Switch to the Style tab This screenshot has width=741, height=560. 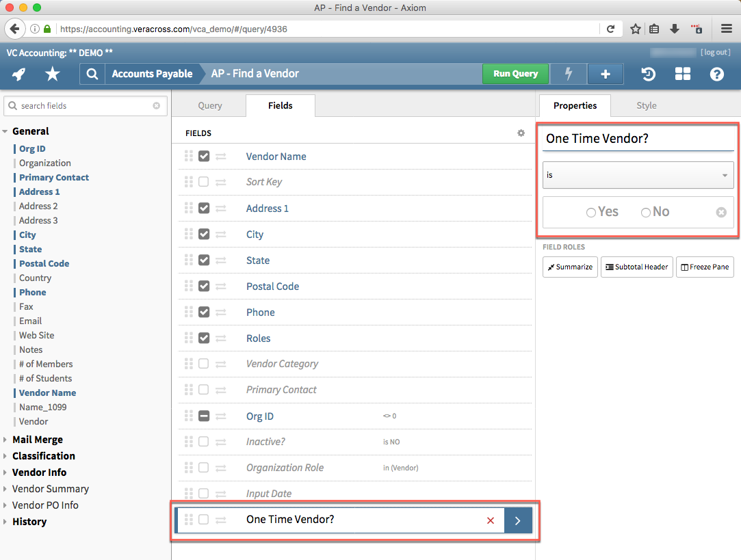646,105
